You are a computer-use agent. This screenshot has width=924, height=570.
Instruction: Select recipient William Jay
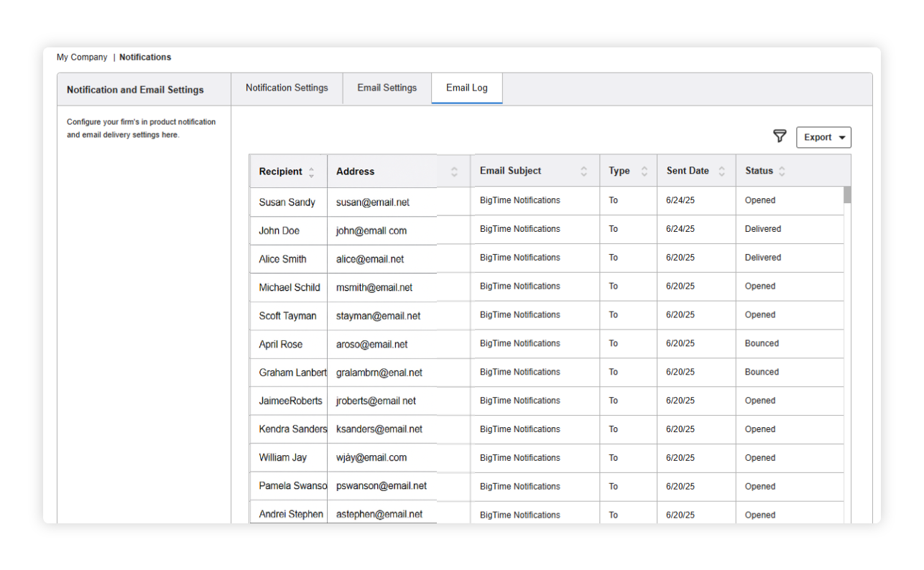(282, 457)
